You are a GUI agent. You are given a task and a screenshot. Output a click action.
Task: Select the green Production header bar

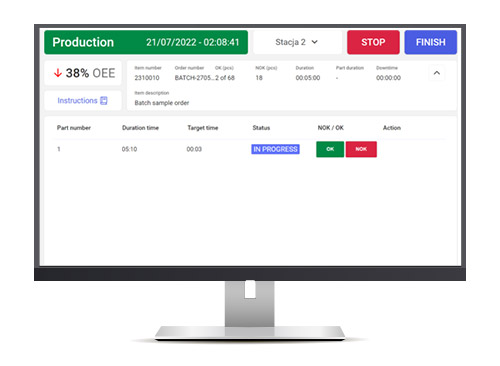click(146, 42)
